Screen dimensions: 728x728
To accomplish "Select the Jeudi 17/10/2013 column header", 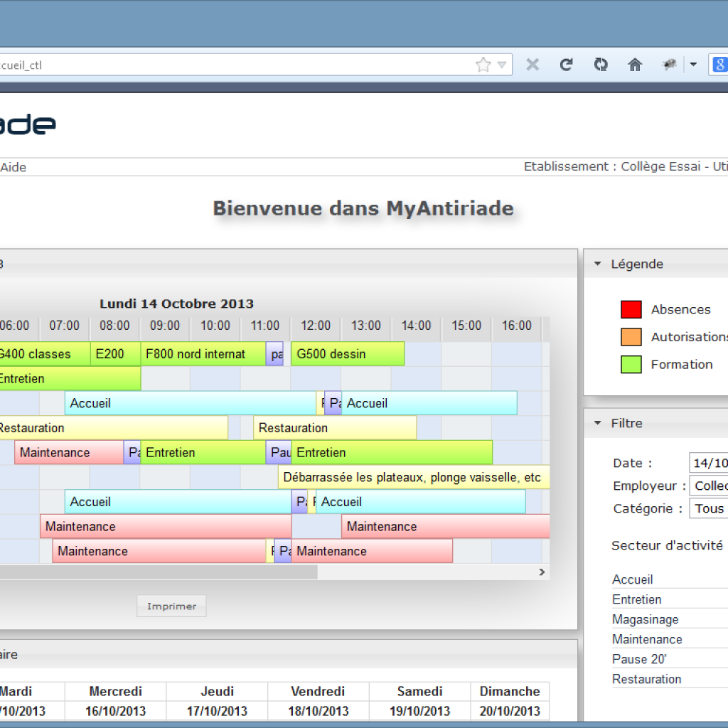I will pyautogui.click(x=217, y=700).
